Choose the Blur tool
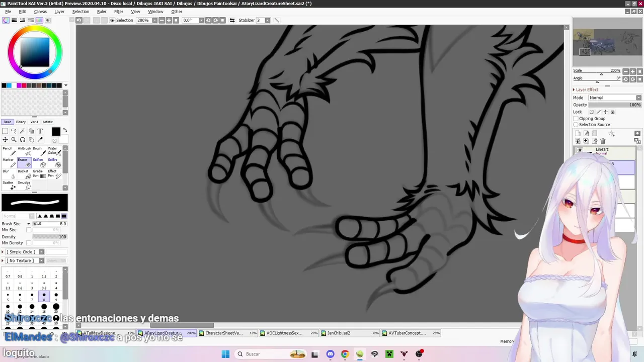The image size is (644, 362). coord(9,174)
